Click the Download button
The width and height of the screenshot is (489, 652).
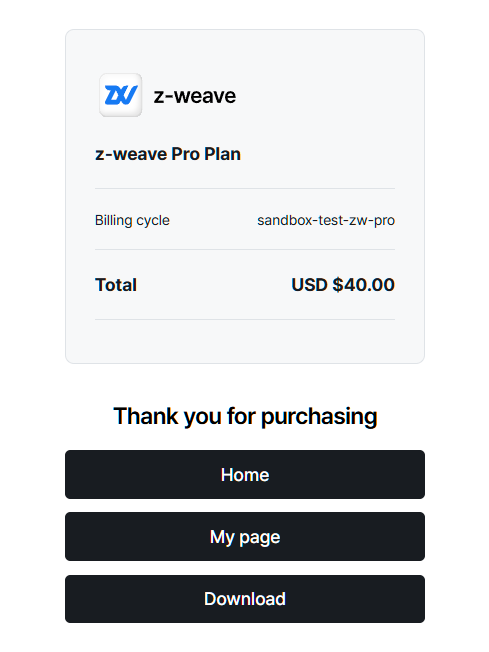point(245,599)
